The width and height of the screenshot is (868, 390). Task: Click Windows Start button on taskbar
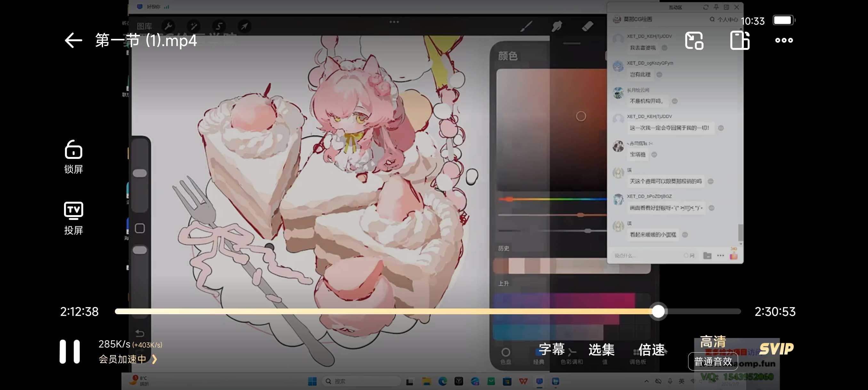coord(312,381)
